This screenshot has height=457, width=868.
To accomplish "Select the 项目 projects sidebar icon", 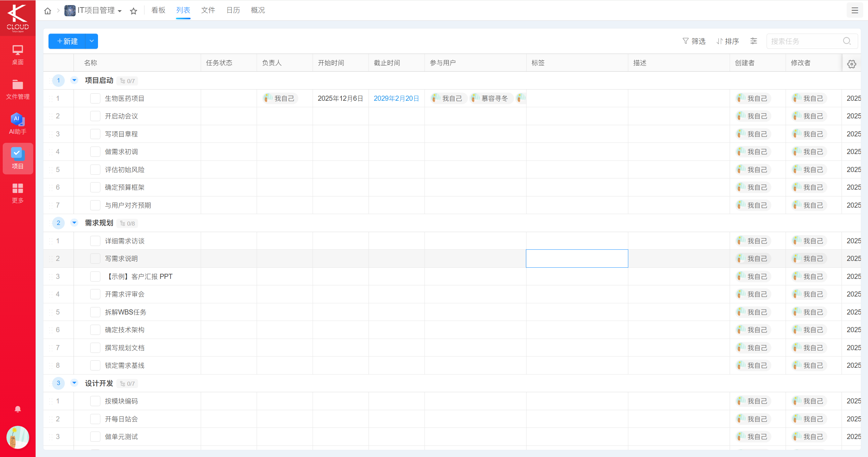I will 18,158.
